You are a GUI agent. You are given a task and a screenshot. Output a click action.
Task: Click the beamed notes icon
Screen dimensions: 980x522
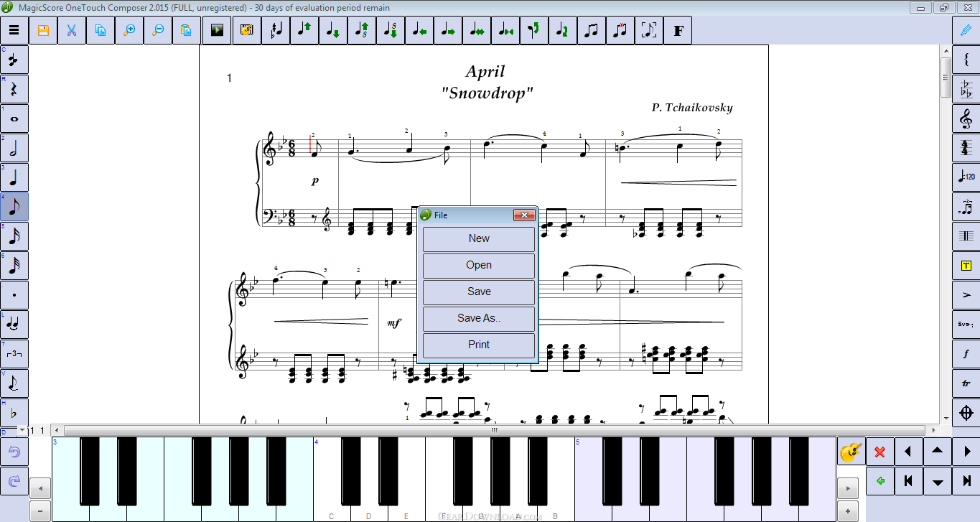pyautogui.click(x=592, y=30)
